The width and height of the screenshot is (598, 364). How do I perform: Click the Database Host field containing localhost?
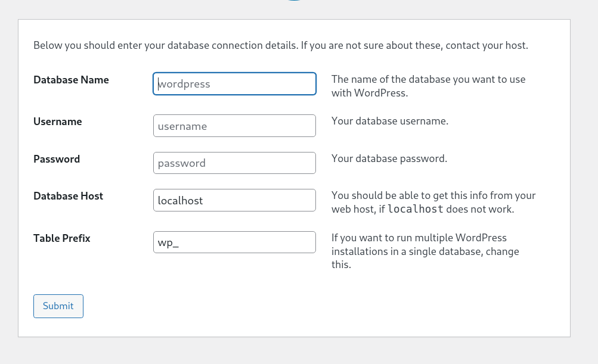click(234, 200)
